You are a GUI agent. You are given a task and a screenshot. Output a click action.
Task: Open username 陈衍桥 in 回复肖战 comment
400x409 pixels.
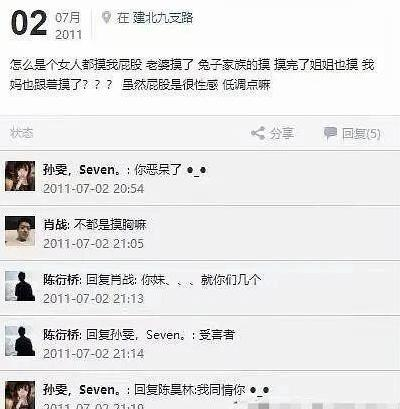[61, 280]
